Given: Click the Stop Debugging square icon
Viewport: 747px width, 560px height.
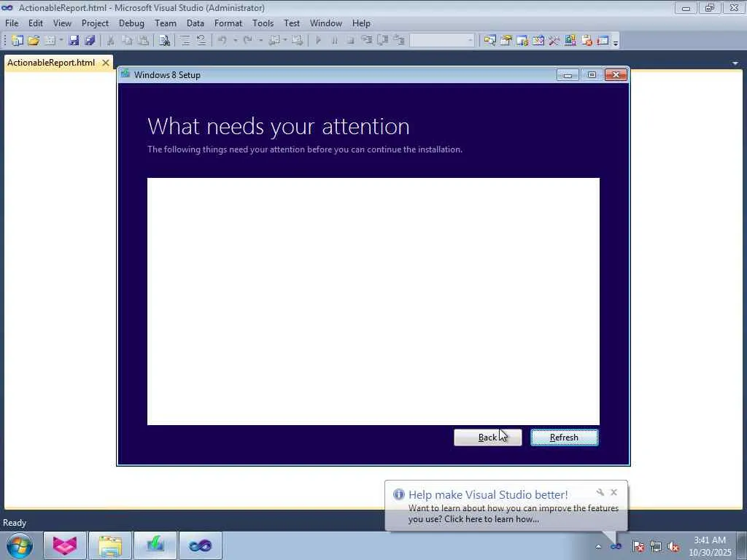Looking at the screenshot, I should 351,41.
